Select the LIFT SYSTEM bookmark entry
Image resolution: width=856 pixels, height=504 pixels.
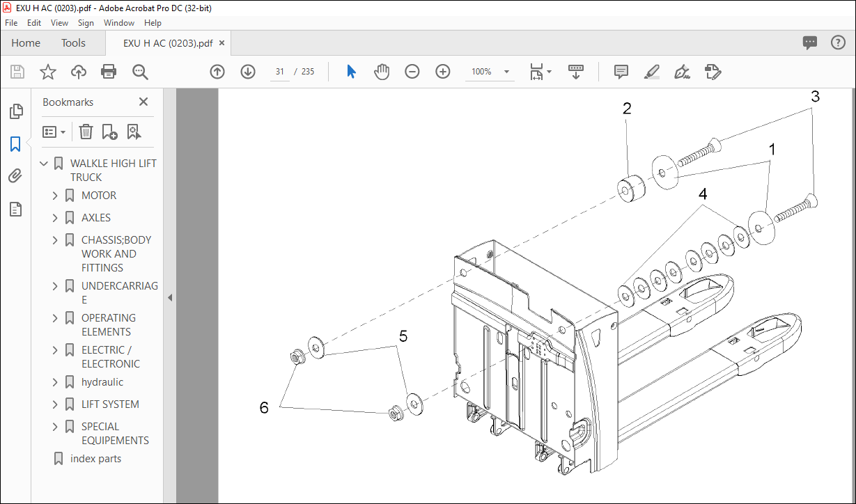click(x=110, y=404)
